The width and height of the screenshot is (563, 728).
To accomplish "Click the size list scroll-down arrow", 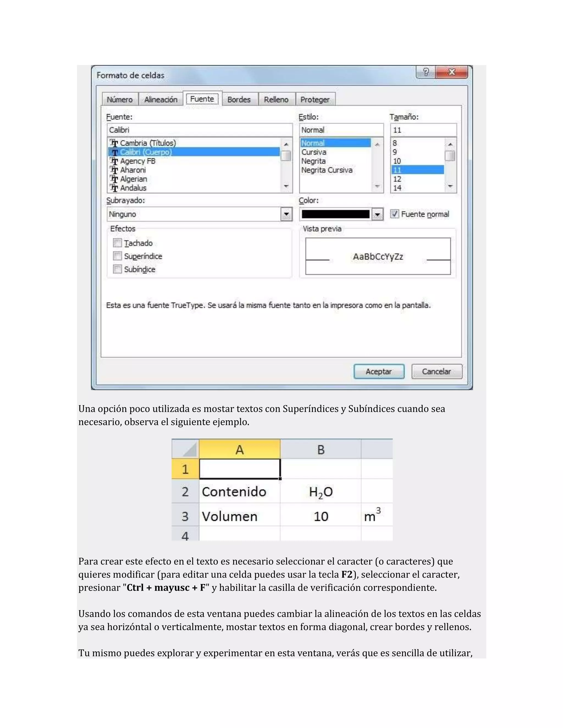I will (450, 186).
